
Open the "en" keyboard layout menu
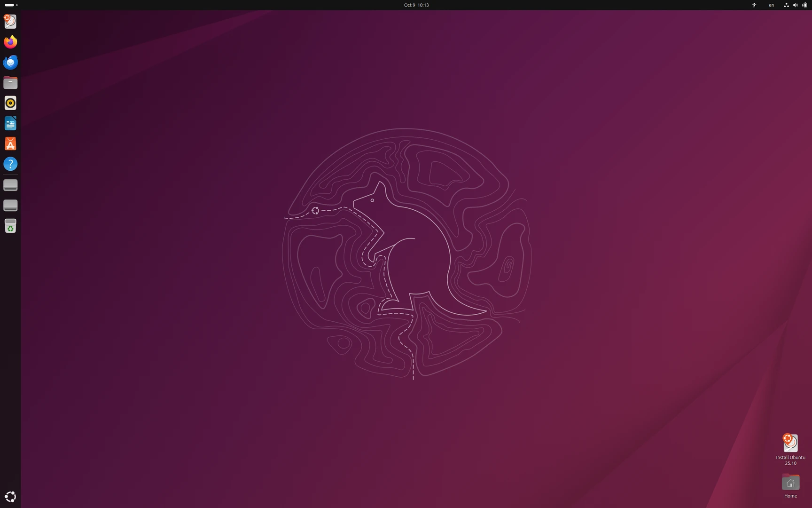[771, 5]
